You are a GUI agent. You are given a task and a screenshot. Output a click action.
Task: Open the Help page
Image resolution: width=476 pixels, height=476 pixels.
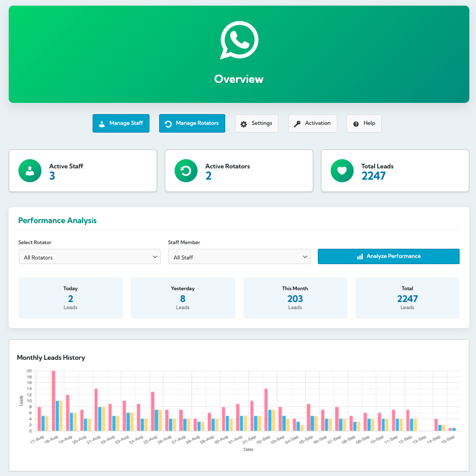(x=364, y=123)
